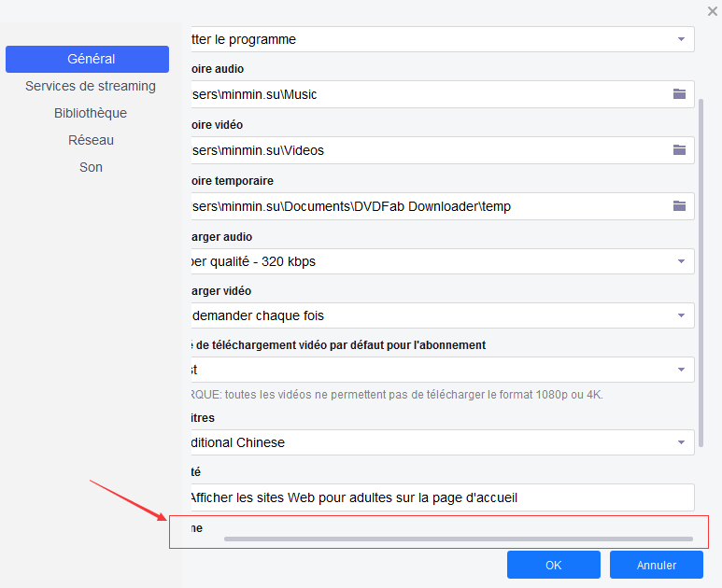
Task: Open folder browser for the Music directory
Action: [x=679, y=94]
